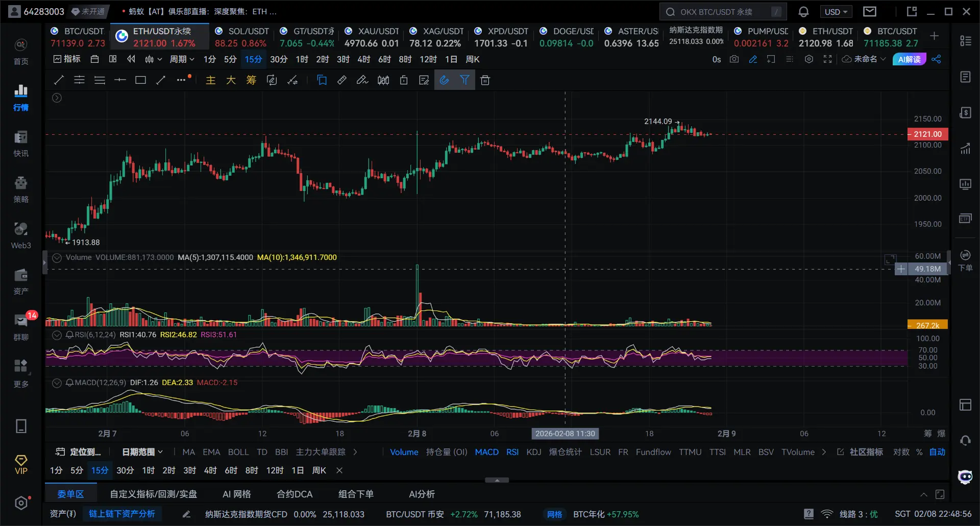The image size is (980, 526).
Task: Click the 2121.00 current price label
Action: (x=927, y=134)
